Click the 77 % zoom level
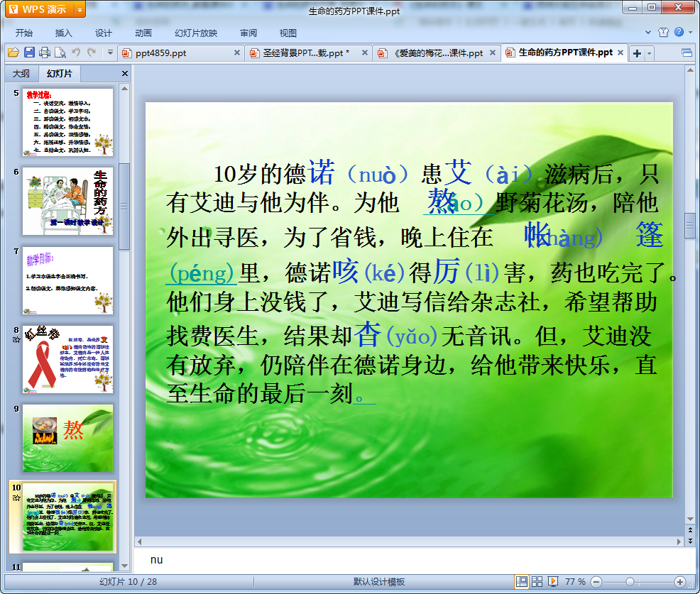The image size is (700, 594). coord(575,581)
